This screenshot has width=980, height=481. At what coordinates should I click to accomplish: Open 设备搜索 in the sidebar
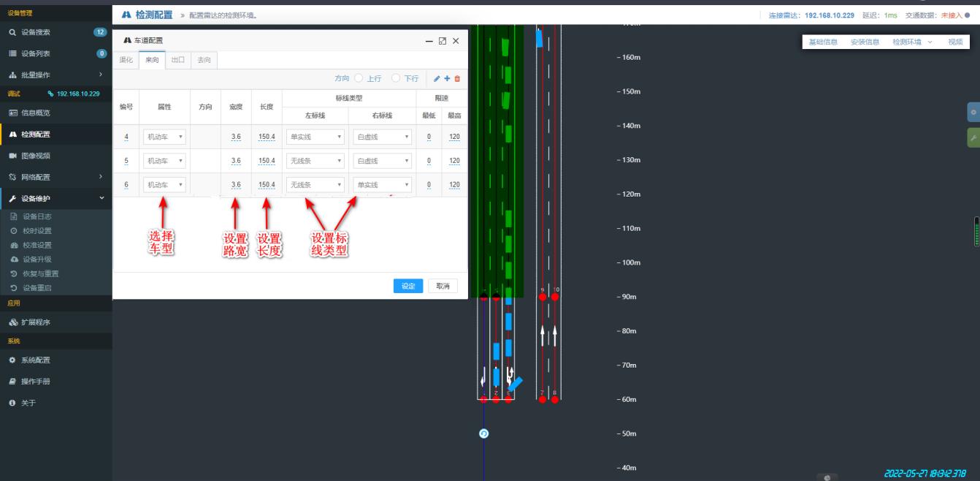[37, 32]
